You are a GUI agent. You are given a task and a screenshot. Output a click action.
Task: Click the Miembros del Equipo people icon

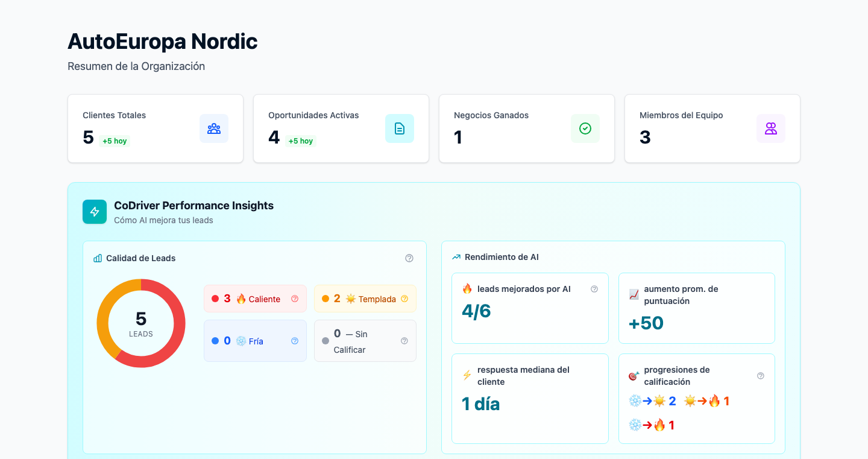[771, 128]
